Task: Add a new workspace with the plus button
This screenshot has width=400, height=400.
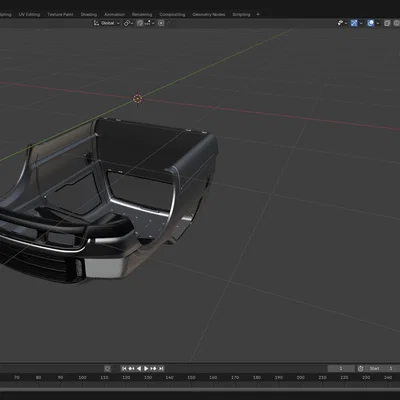Action: click(x=258, y=14)
